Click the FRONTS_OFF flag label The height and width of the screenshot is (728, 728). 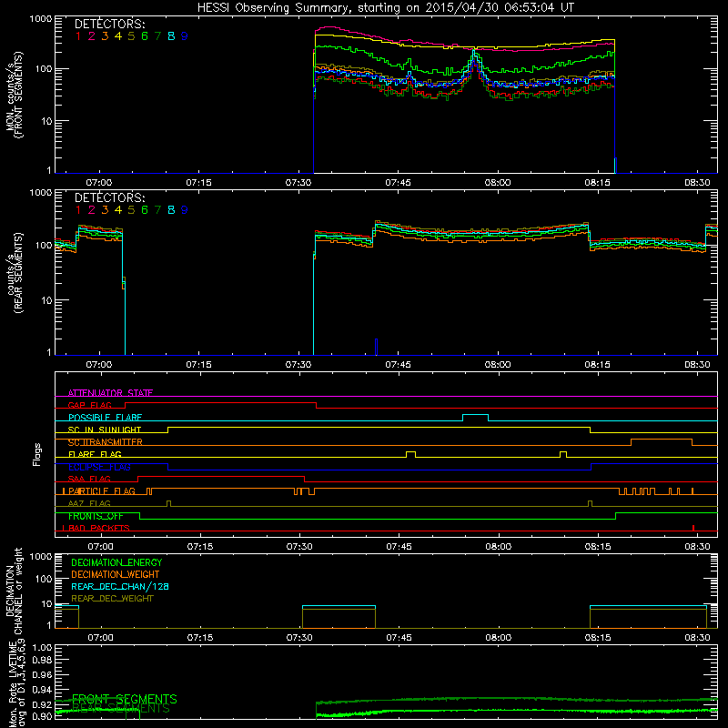[x=96, y=516]
